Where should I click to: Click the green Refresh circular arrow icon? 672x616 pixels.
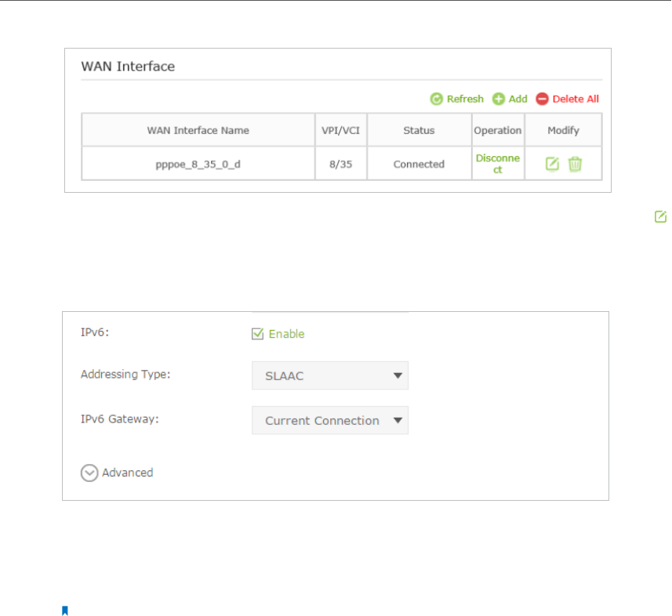click(x=437, y=100)
